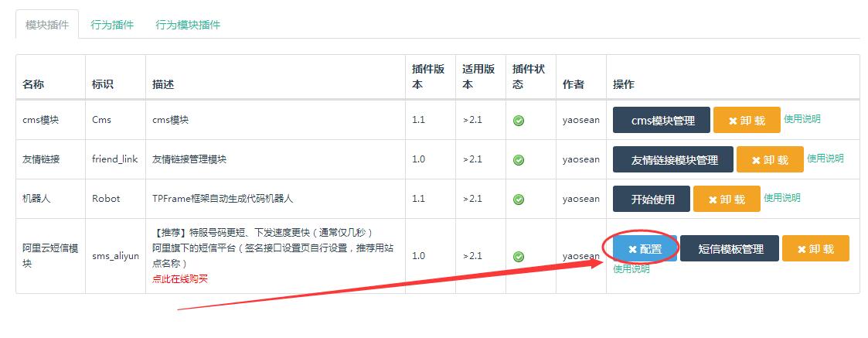868x338 pixels.
Task: Click green status icon for 机器人 row
Action: pos(518,199)
